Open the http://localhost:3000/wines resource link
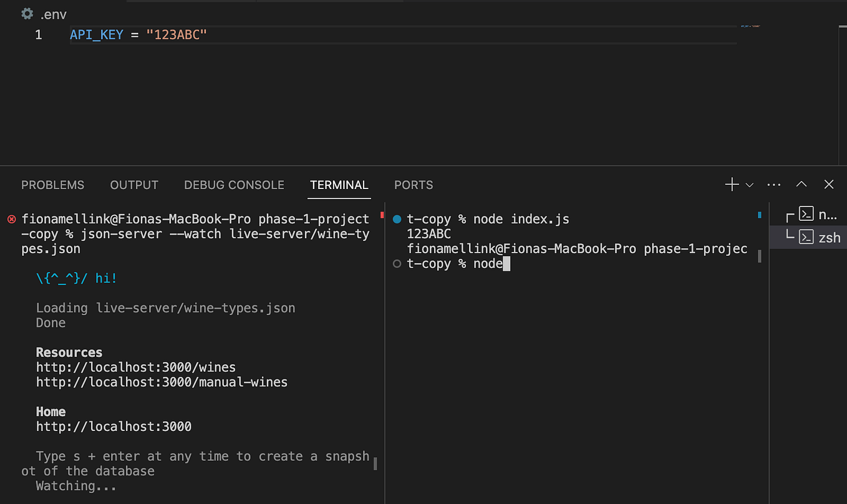Image resolution: width=847 pixels, height=504 pixels. 135,367
